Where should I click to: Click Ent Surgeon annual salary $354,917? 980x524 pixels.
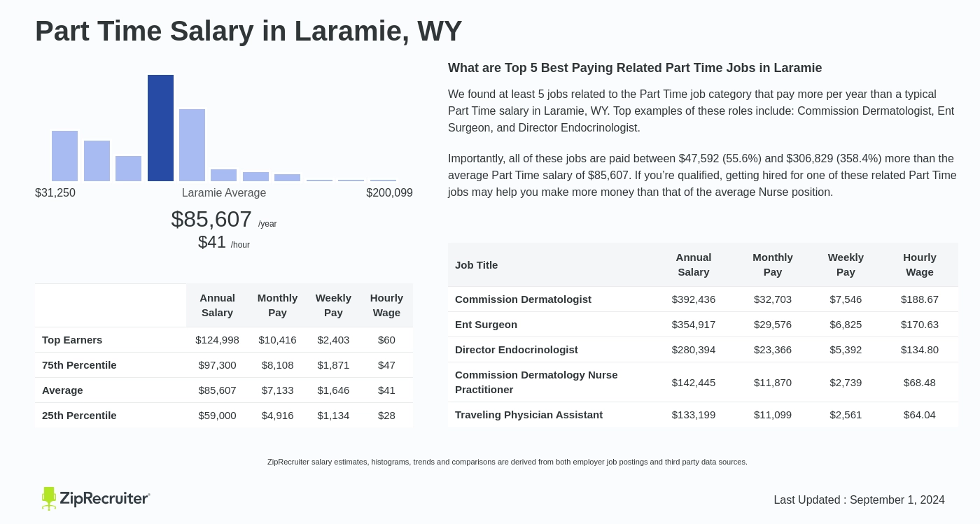coord(694,324)
